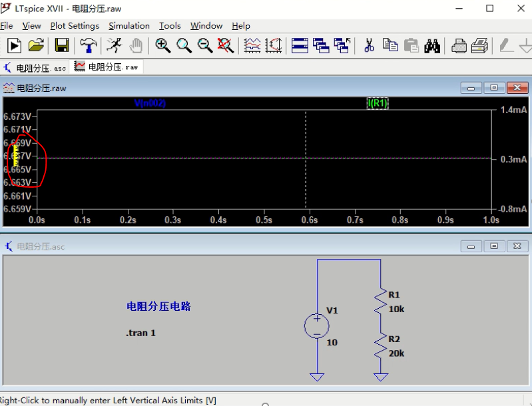Click the zoom full extents icon
The height and width of the screenshot is (406, 532).
[x=226, y=45]
